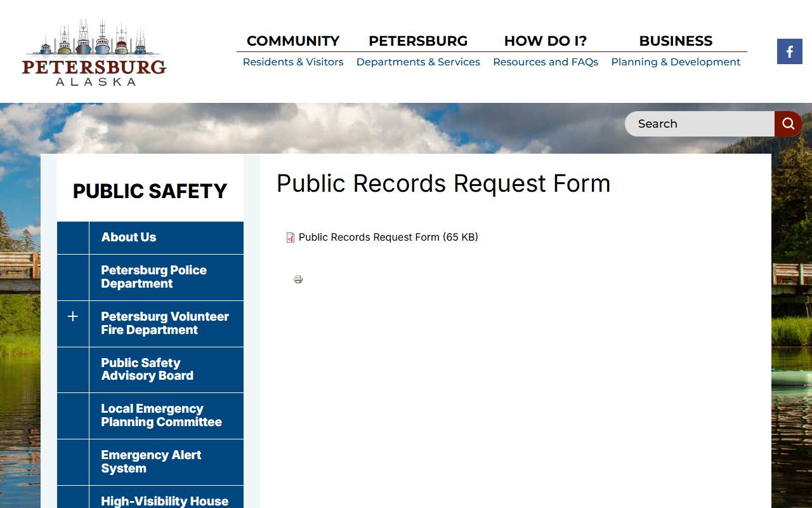Click inside the Search field
The width and height of the screenshot is (812, 508).
click(700, 124)
